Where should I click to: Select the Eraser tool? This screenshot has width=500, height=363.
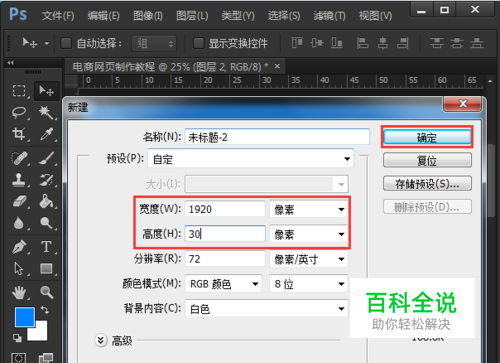click(x=19, y=202)
